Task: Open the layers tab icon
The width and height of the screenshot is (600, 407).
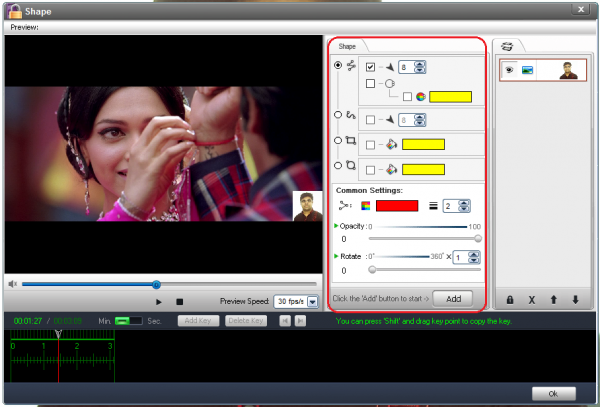Action: pyautogui.click(x=507, y=46)
